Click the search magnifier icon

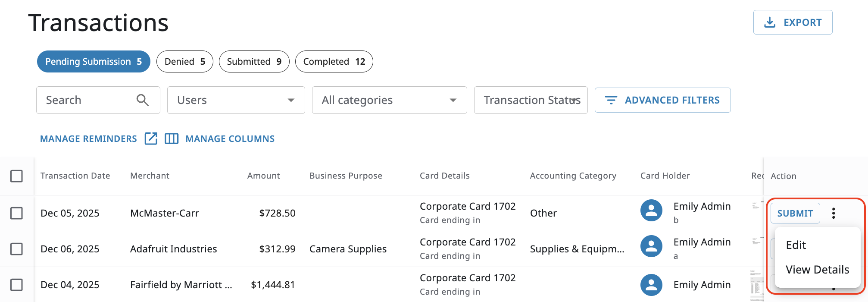pyautogui.click(x=143, y=100)
